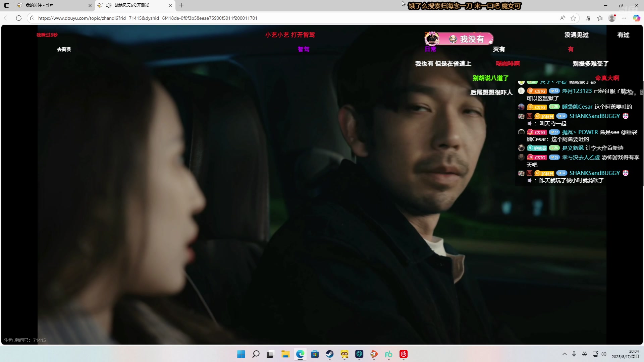Open user 浮月123123 in chat

click(577, 91)
